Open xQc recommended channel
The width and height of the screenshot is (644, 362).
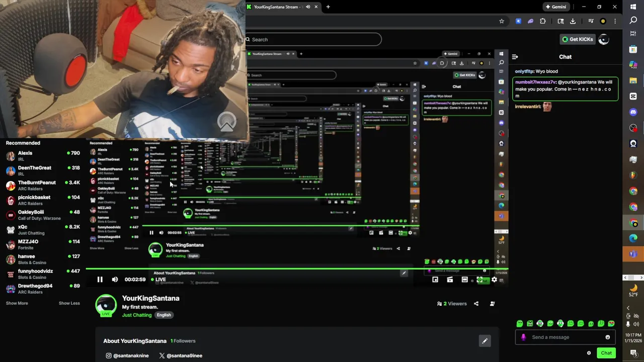43,230
